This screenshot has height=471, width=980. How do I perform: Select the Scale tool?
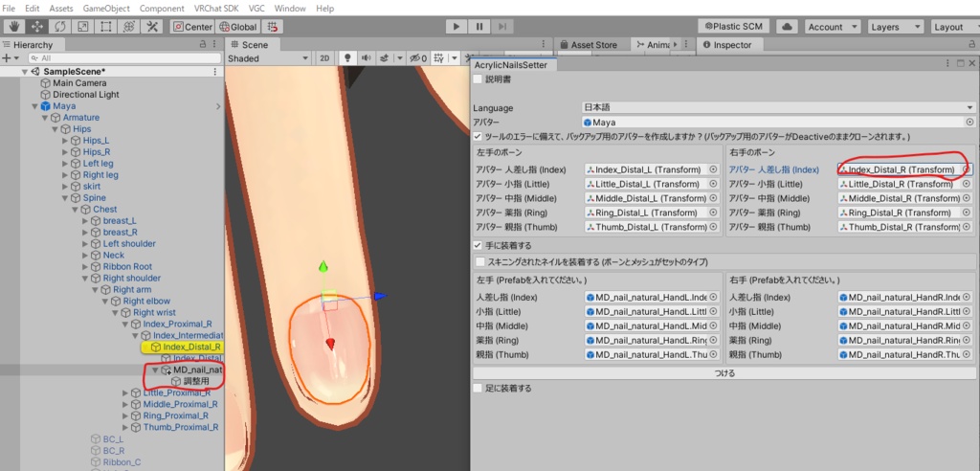83,27
